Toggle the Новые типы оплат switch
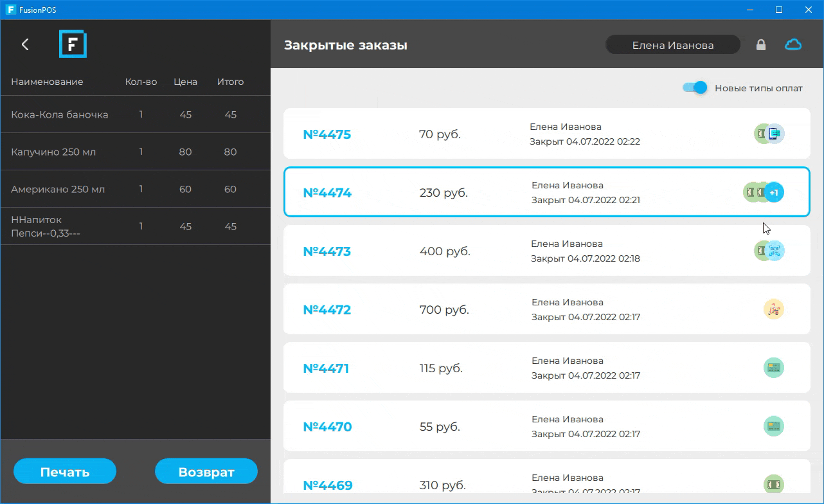Viewport: 824px width, 504px height. point(695,88)
